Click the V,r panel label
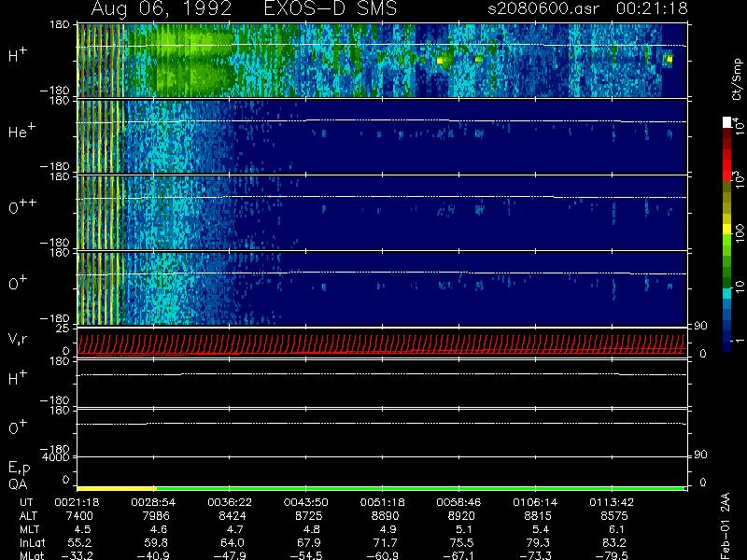 pyautogui.click(x=18, y=339)
